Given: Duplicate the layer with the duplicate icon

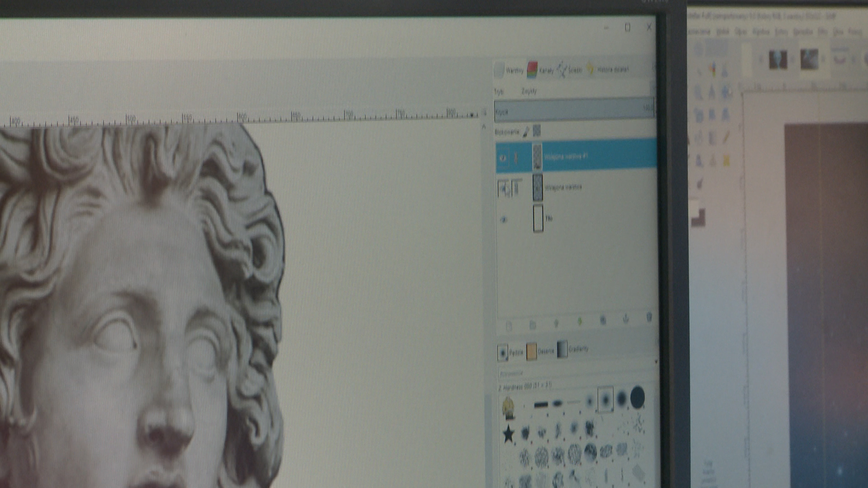Looking at the screenshot, I should coord(603,320).
